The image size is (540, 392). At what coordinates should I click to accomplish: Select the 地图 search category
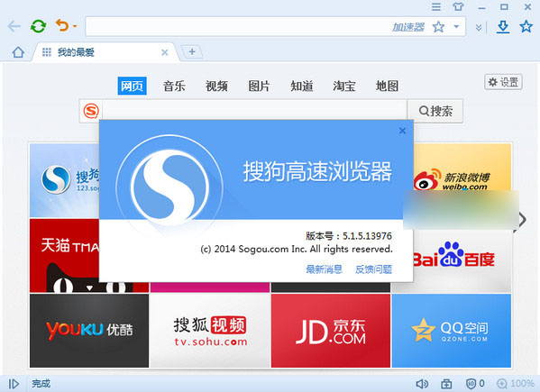pos(387,86)
